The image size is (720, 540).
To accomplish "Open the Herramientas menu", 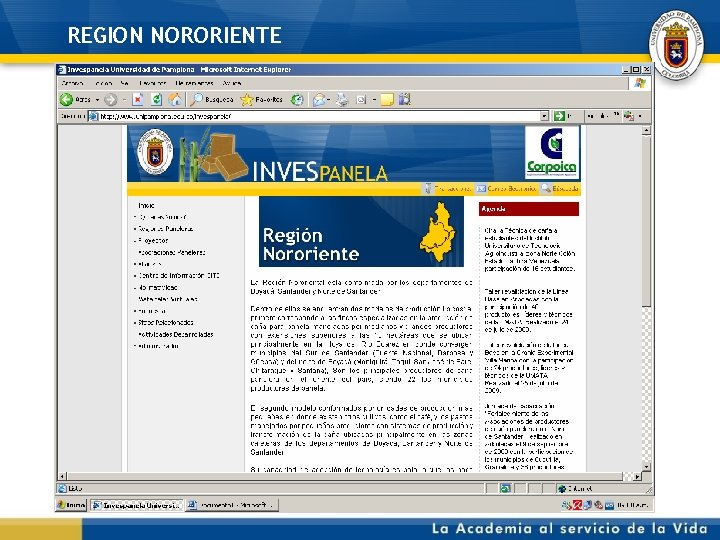I will point(194,83).
